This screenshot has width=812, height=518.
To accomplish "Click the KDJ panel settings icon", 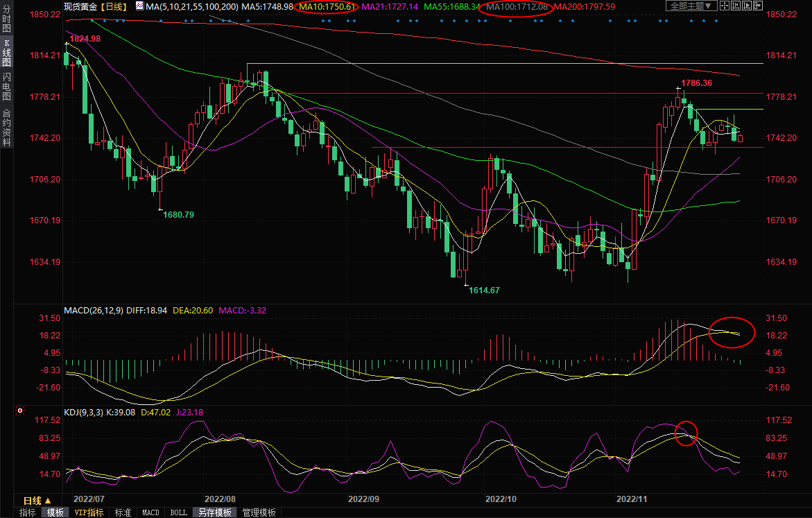I will click(x=21, y=412).
